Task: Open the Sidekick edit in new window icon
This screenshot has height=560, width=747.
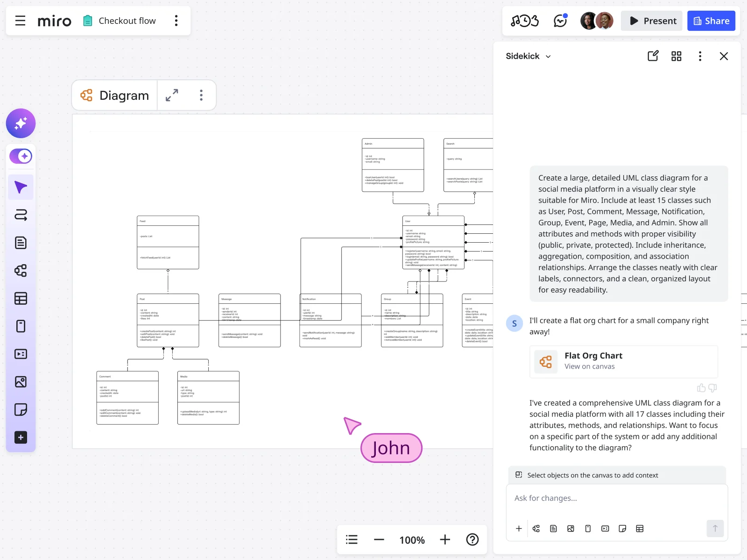Action: pyautogui.click(x=653, y=56)
